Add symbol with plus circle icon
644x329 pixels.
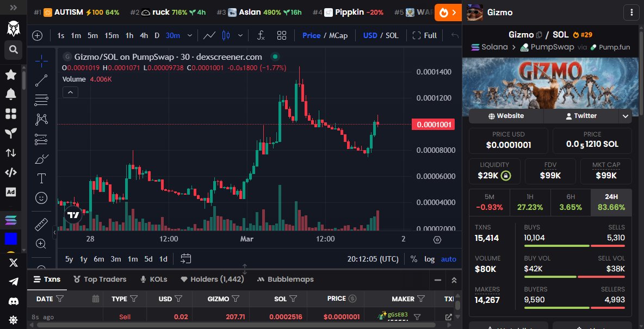point(38,35)
